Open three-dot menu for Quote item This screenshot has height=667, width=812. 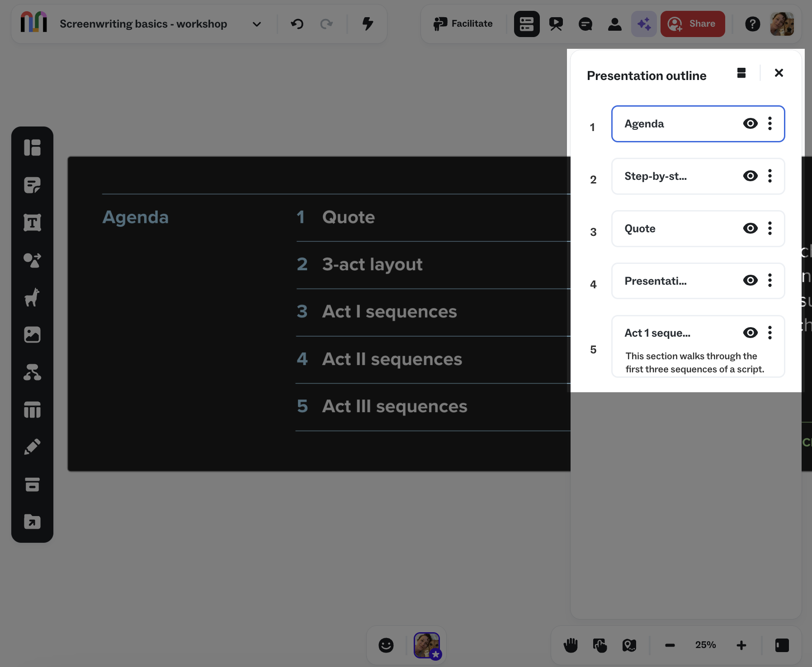coord(770,228)
